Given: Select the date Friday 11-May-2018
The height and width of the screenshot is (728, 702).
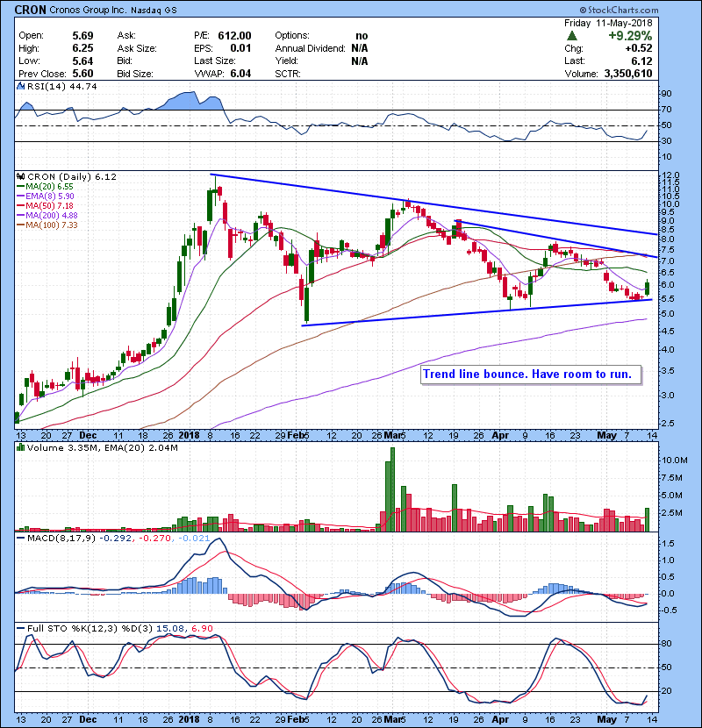Looking at the screenshot, I should click(x=608, y=23).
